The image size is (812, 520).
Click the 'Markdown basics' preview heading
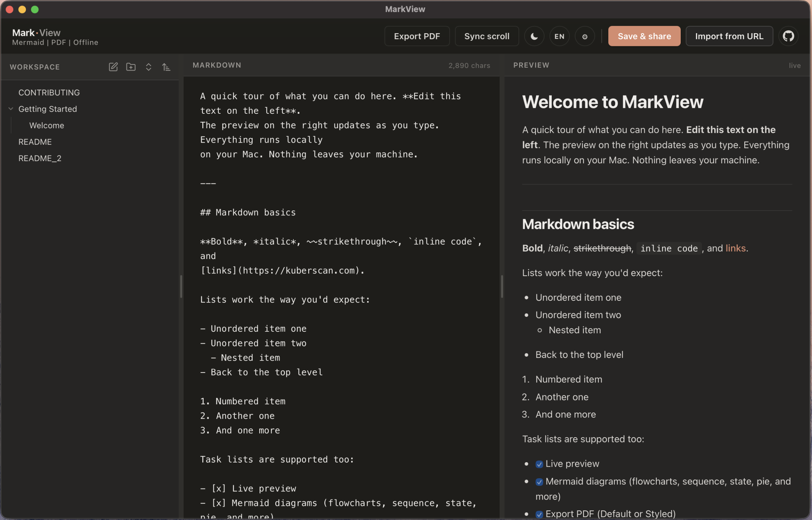click(x=578, y=224)
